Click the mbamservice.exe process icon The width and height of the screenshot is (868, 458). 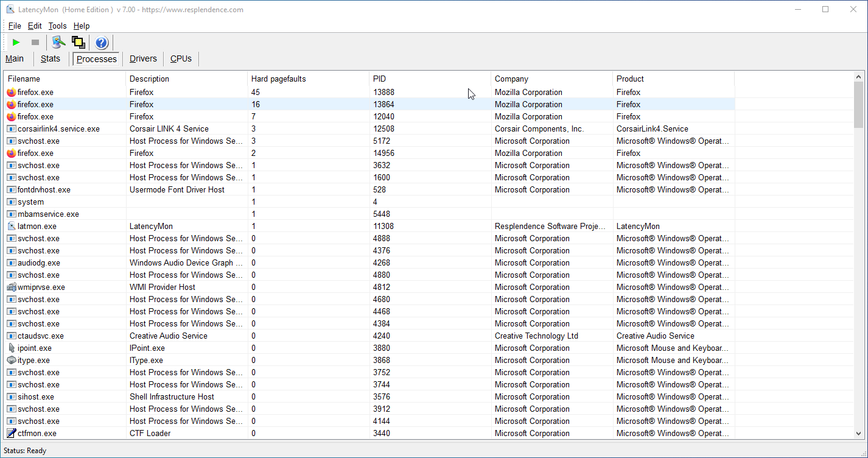12,214
